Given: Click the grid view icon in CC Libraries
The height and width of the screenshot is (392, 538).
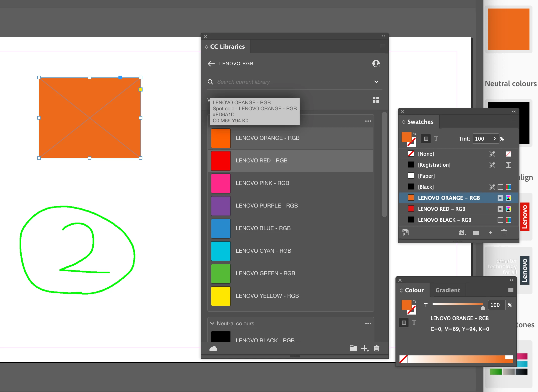Looking at the screenshot, I should [x=376, y=100].
